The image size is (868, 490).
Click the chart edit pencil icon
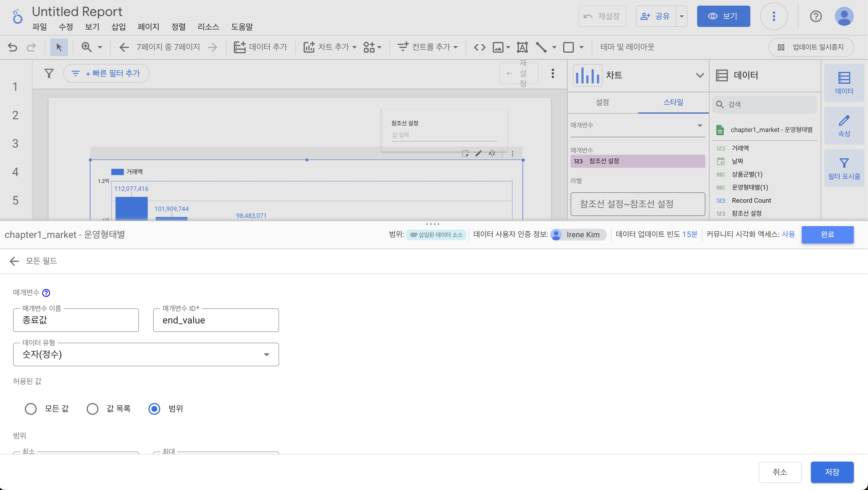point(478,154)
